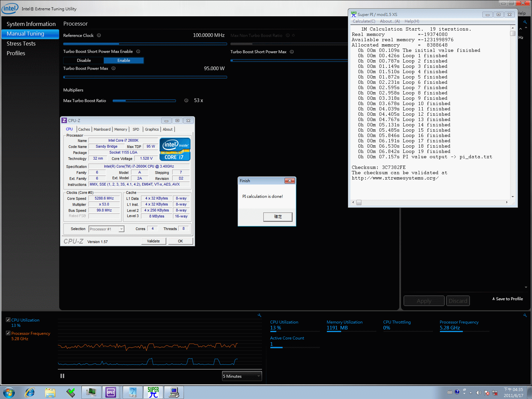Pause the monitoring graph
Image resolution: width=532 pixels, height=399 pixels.
(x=62, y=376)
